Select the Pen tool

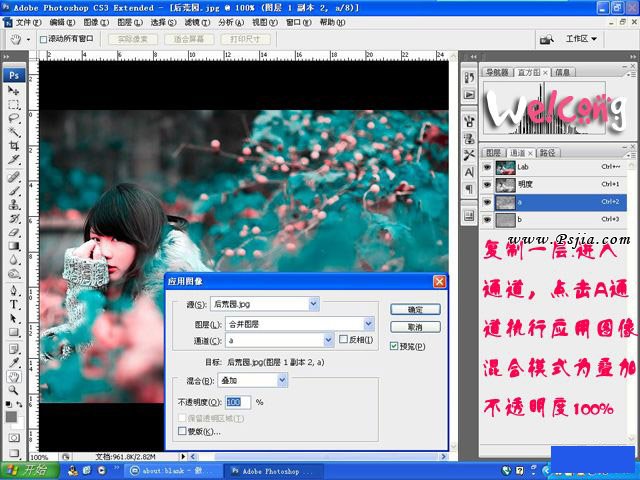coord(13,290)
